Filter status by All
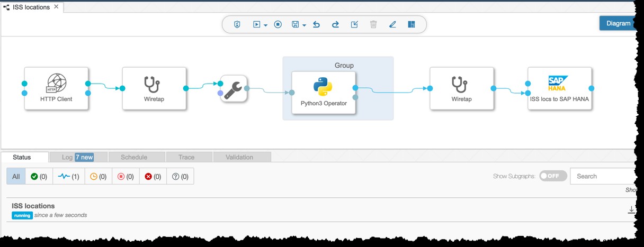644x247 pixels. (16, 177)
